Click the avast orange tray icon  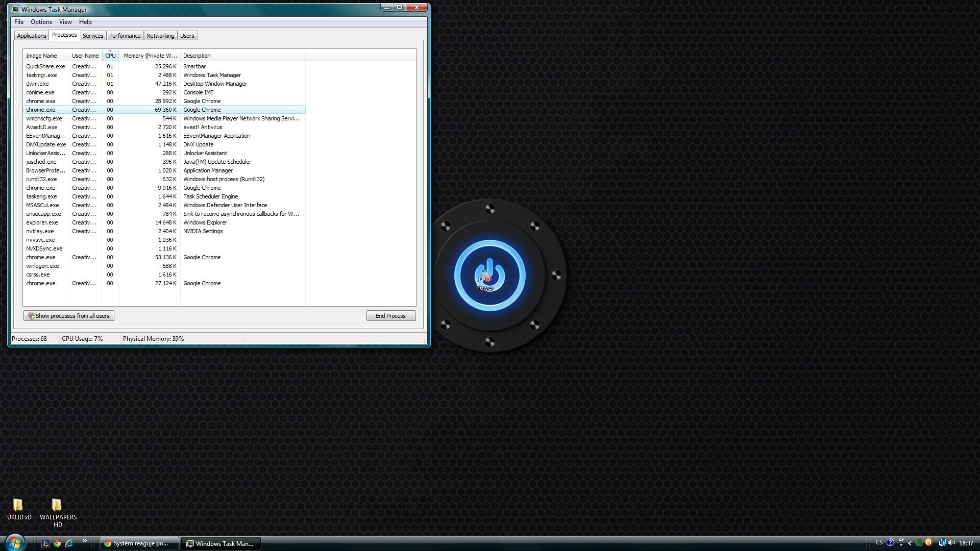click(x=928, y=543)
